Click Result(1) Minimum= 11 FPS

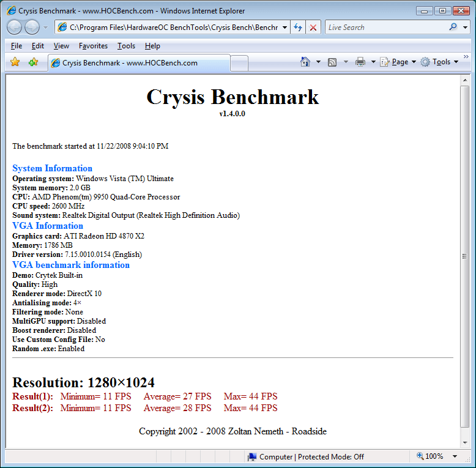click(95, 396)
